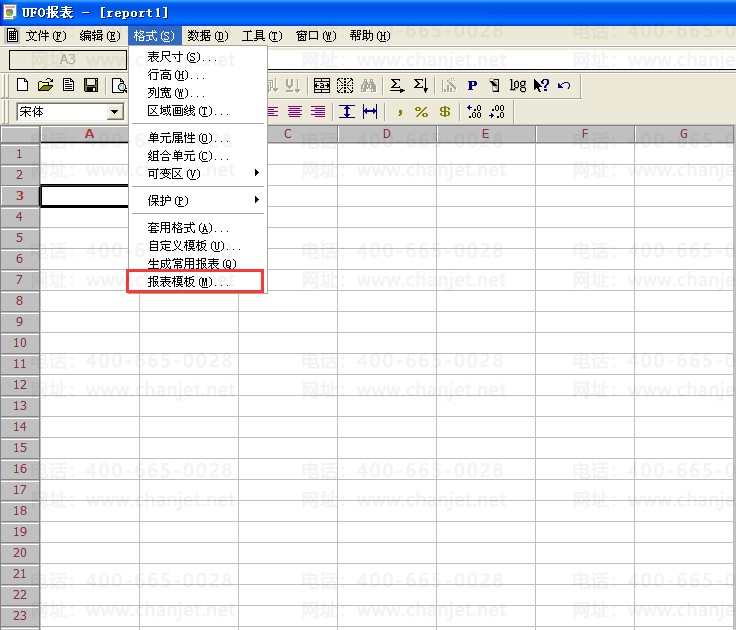Screen dimensions: 736x630
Task: Click the right align icon
Action: coord(318,112)
